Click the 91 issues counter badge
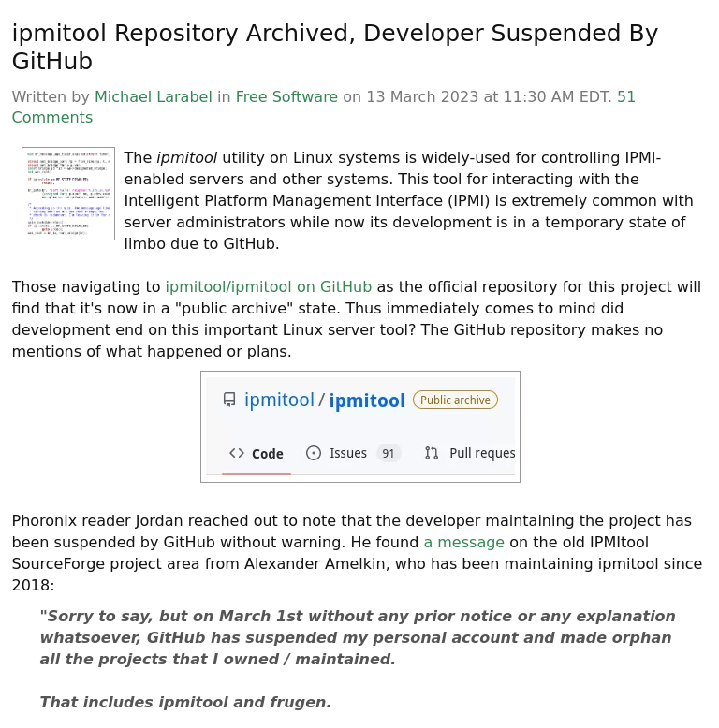Image resolution: width=719 pixels, height=728 pixels. pyautogui.click(x=389, y=453)
